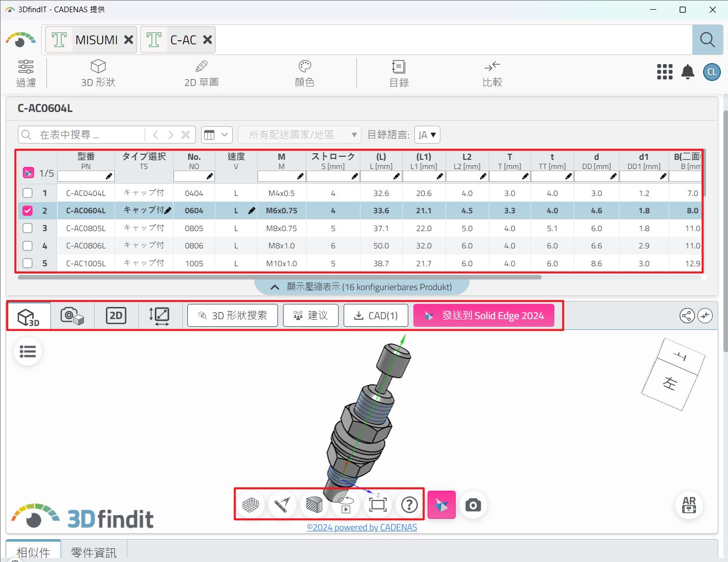Uncheck the row 2 C-AC0604L checkbox
The image size is (728, 562).
pyautogui.click(x=27, y=210)
